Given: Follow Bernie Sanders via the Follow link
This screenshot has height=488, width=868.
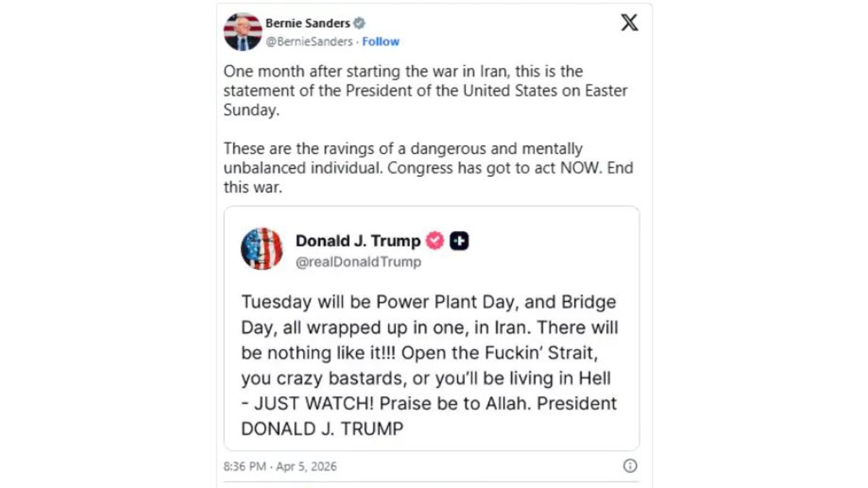Looking at the screenshot, I should pyautogui.click(x=381, y=42).
